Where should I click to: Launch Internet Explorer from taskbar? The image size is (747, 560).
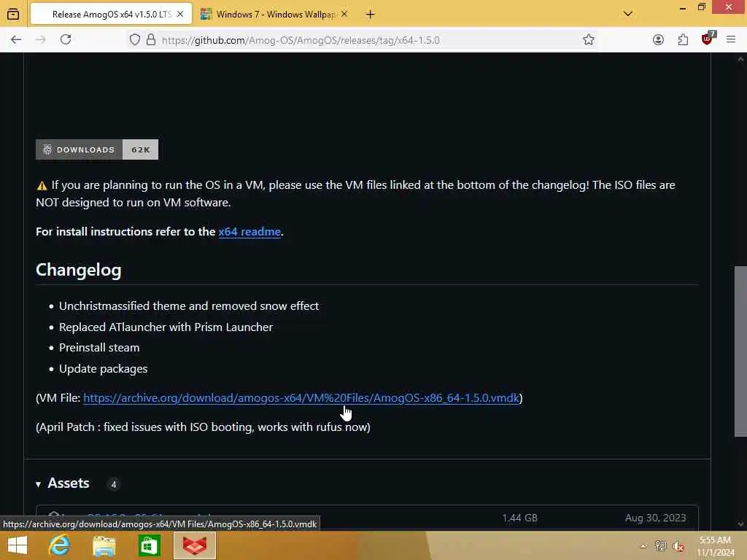[59, 545]
